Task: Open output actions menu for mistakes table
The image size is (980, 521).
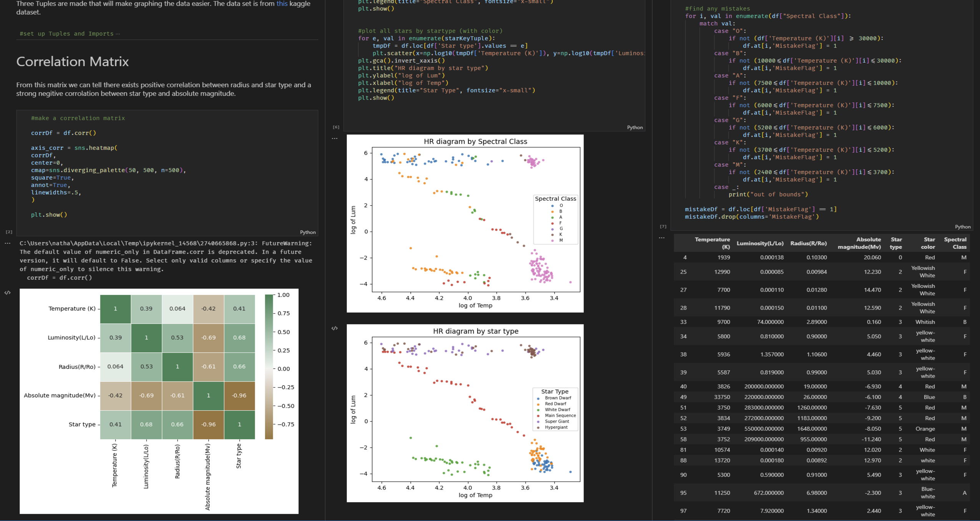Action: pos(662,238)
